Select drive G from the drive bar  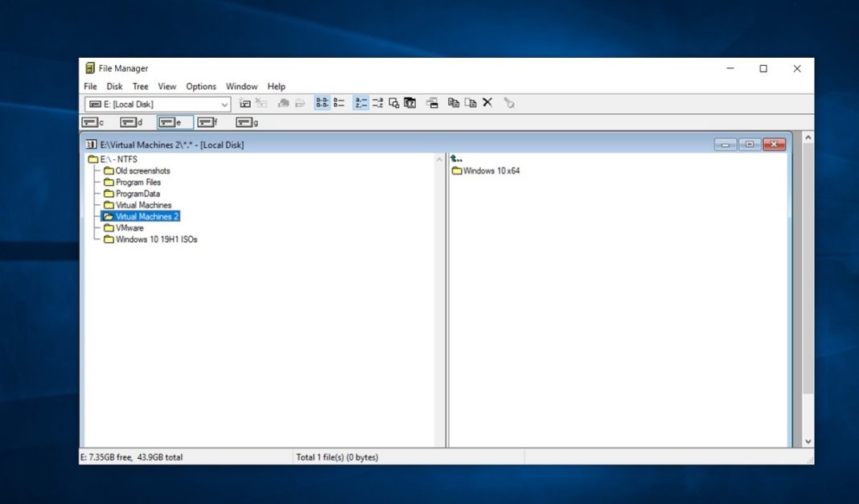[x=246, y=121]
